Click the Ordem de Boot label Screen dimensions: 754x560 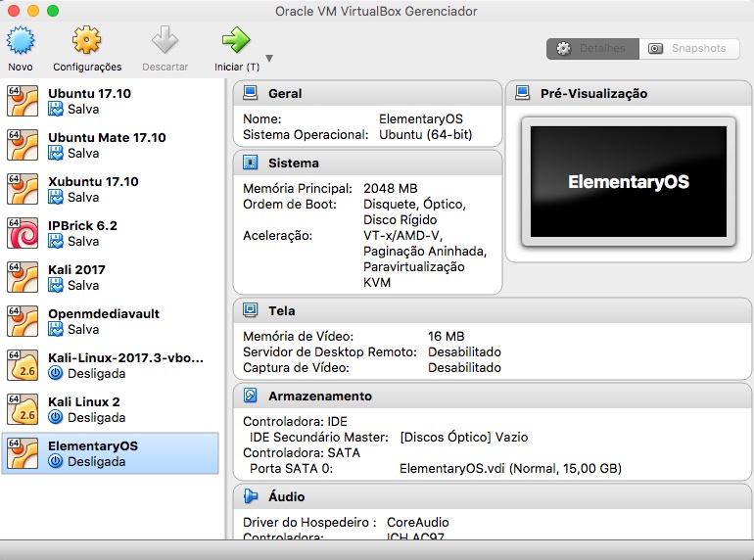[290, 205]
